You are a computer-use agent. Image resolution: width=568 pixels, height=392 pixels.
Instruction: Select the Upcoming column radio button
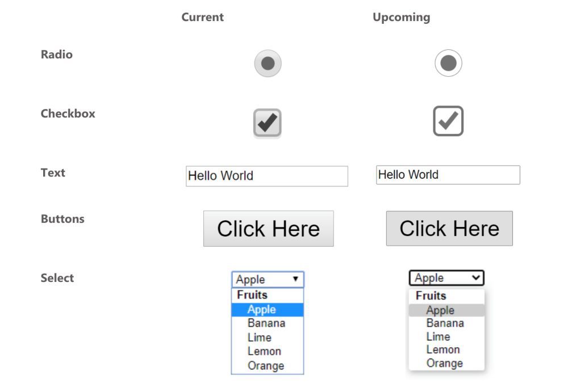point(448,63)
